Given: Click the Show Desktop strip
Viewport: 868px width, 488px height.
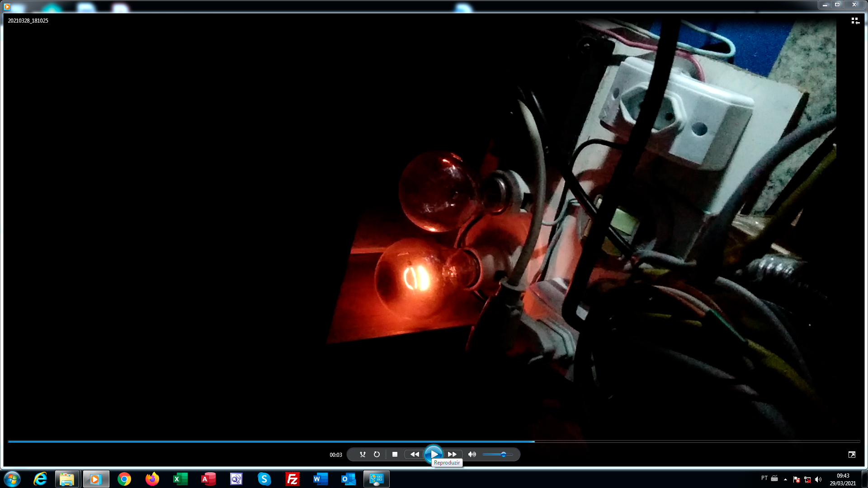Looking at the screenshot, I should coord(865,479).
